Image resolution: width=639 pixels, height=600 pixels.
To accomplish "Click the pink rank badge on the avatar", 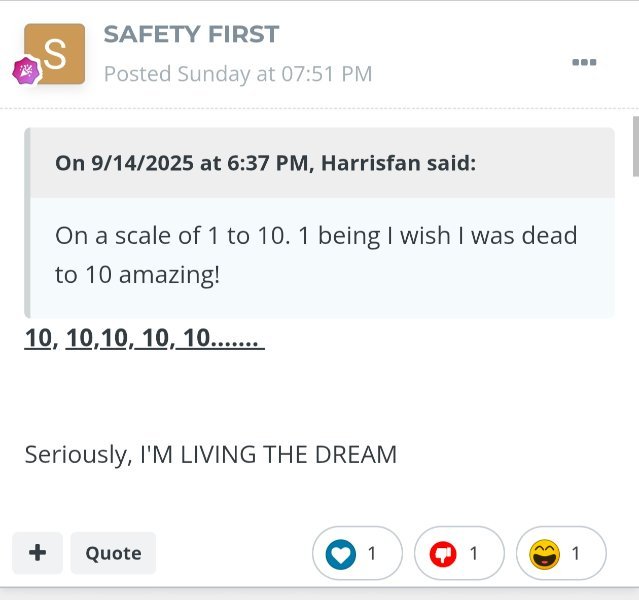I will (25, 71).
